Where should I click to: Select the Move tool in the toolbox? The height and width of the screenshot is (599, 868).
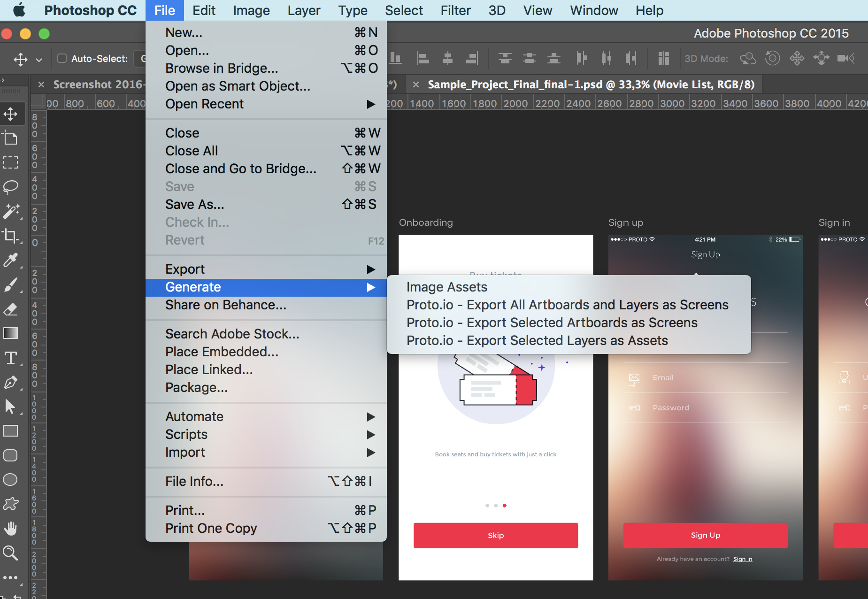click(10, 114)
